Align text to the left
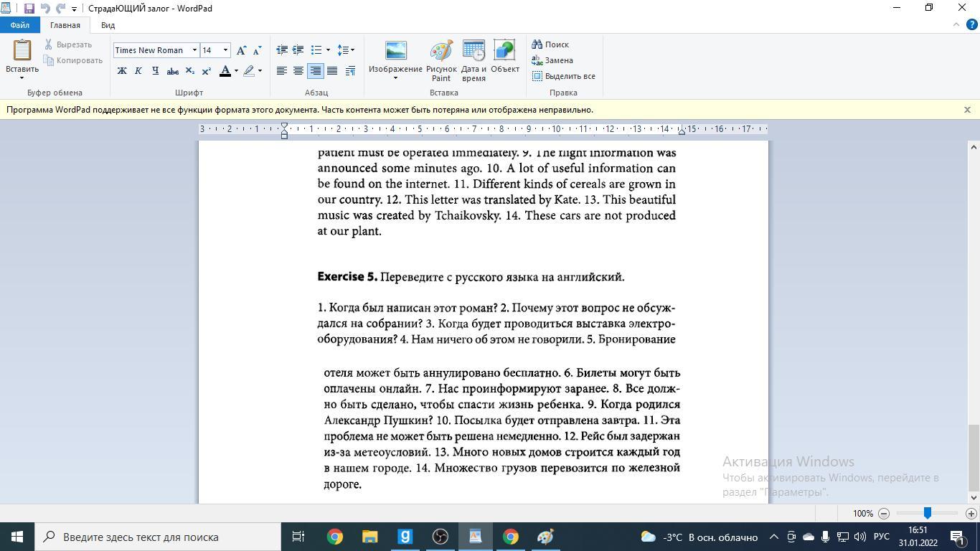 (282, 71)
